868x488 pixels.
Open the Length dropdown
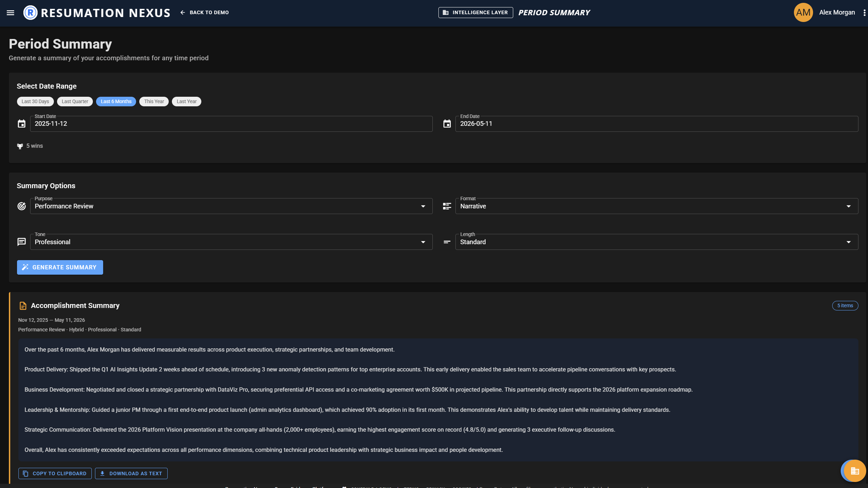pos(656,242)
